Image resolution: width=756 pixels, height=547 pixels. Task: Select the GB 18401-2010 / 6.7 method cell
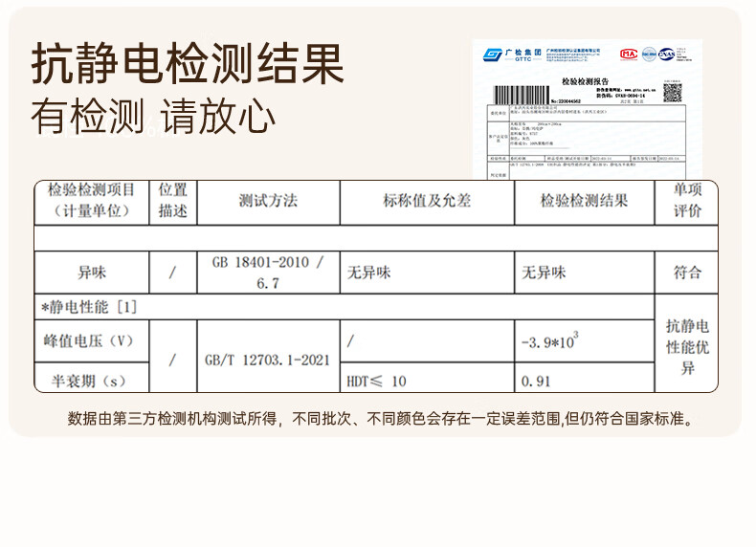point(268,273)
